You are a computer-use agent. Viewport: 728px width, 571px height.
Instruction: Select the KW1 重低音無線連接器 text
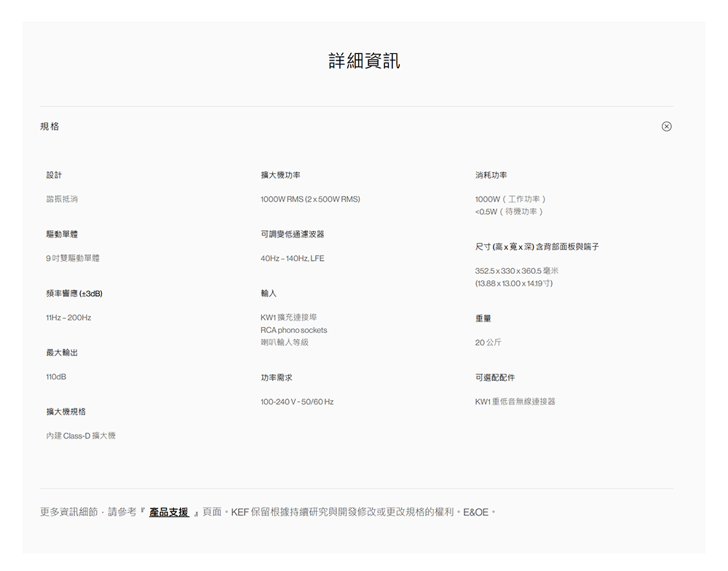click(x=515, y=402)
